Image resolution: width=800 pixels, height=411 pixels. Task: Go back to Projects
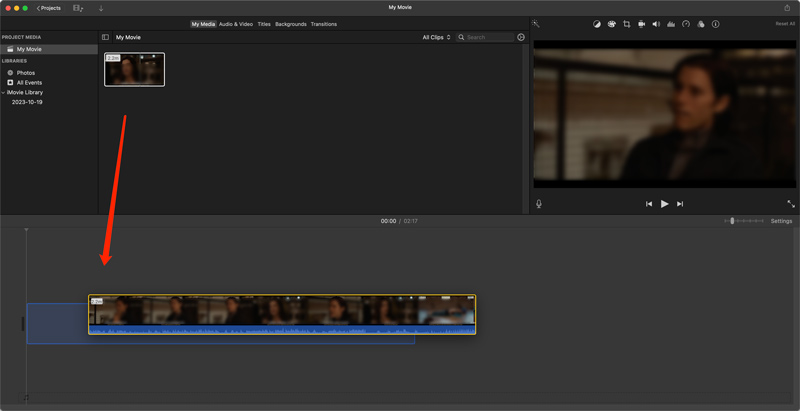[x=49, y=8]
